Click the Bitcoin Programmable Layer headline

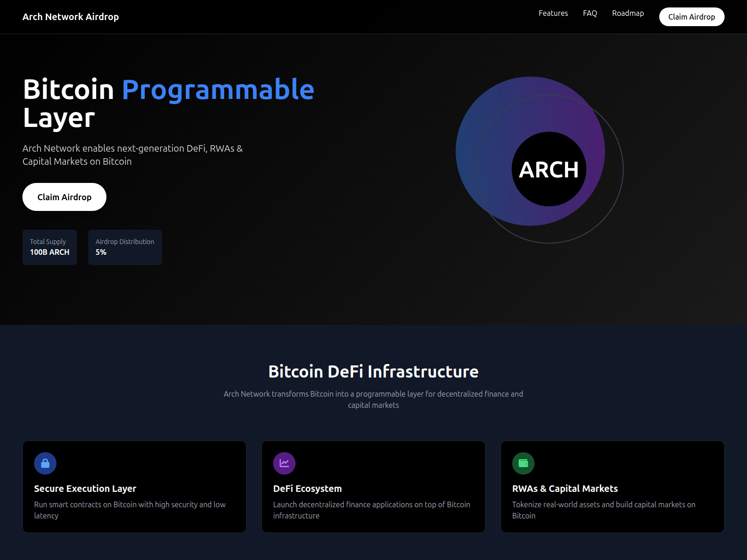pyautogui.click(x=169, y=103)
